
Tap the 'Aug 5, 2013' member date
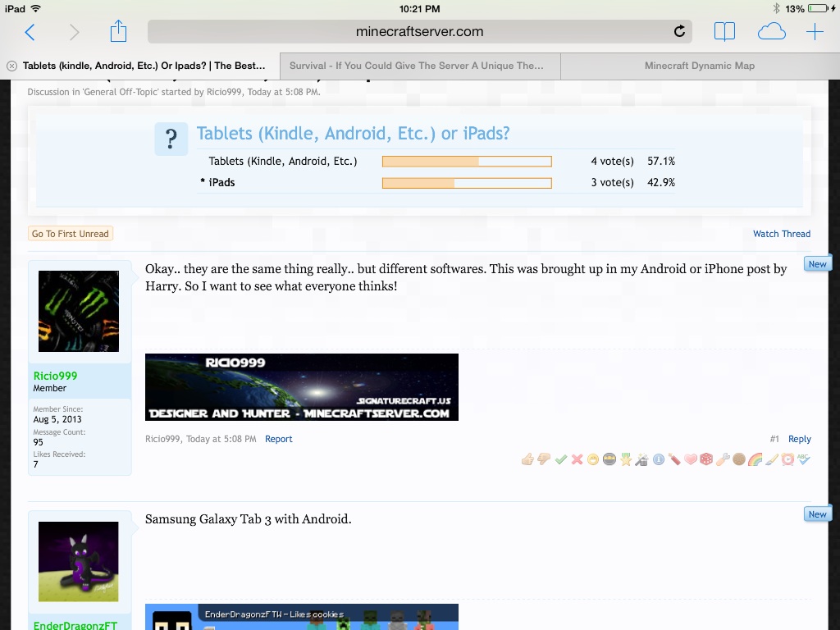tap(57, 419)
